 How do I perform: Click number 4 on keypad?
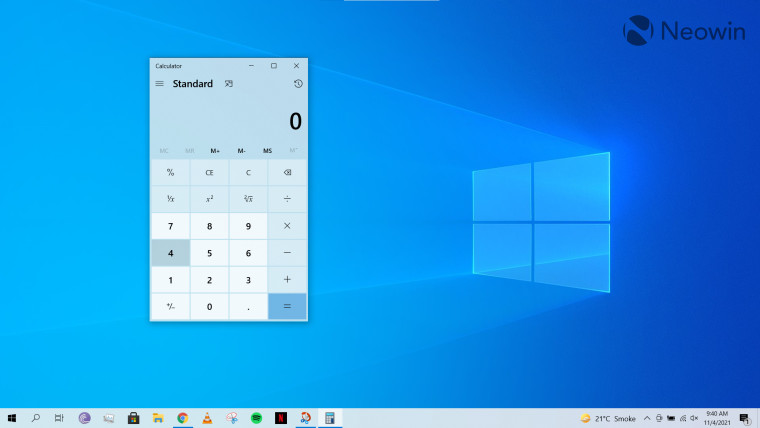click(x=171, y=253)
